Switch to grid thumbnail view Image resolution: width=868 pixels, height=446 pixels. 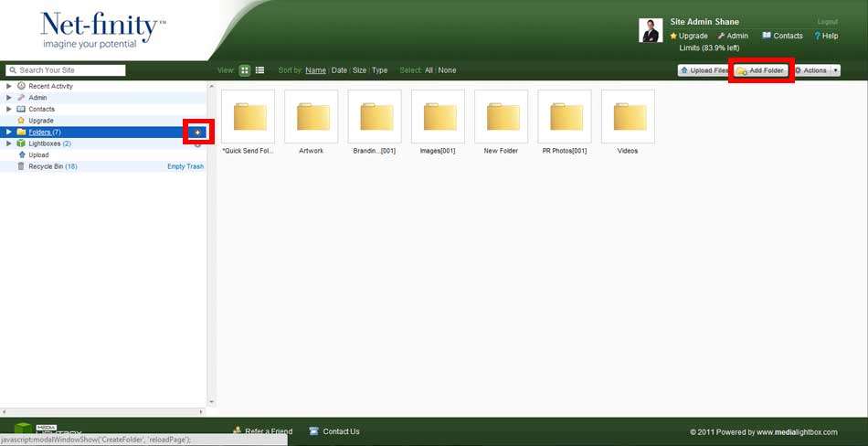245,70
